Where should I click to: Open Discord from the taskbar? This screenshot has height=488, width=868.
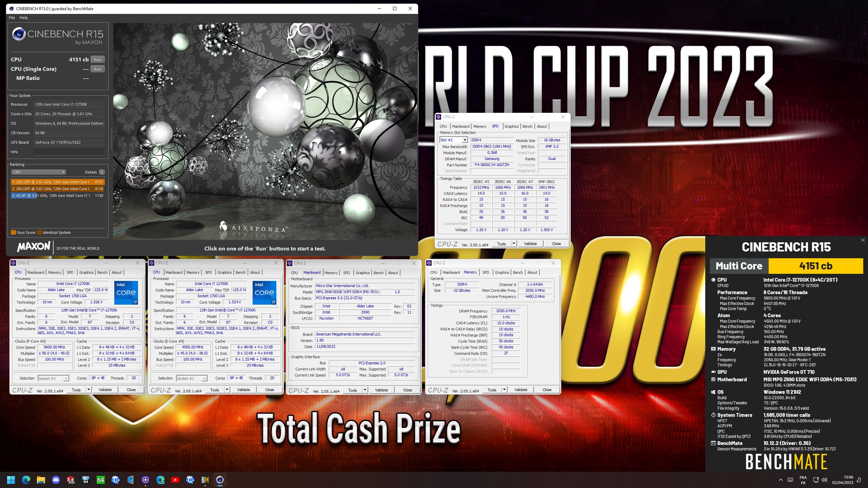pyautogui.click(x=56, y=480)
